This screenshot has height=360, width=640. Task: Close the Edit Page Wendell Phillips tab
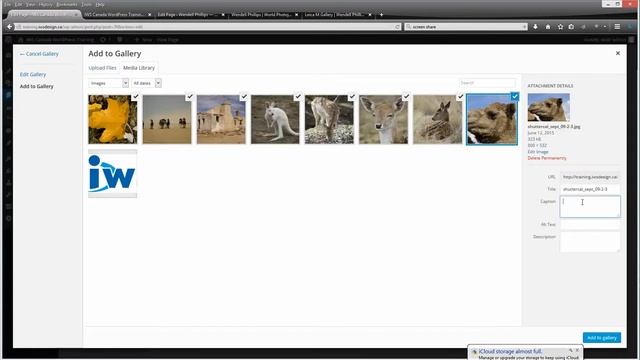[x=223, y=15]
